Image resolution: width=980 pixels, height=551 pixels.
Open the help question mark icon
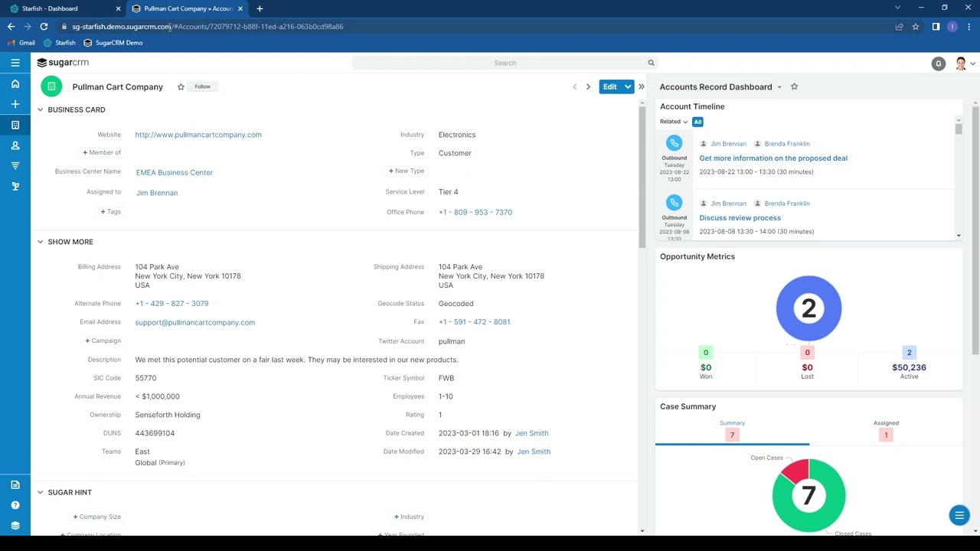(x=15, y=505)
